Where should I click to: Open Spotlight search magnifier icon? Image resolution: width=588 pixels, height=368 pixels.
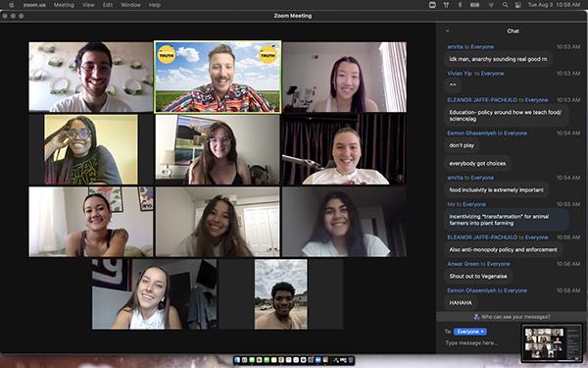tap(505, 5)
